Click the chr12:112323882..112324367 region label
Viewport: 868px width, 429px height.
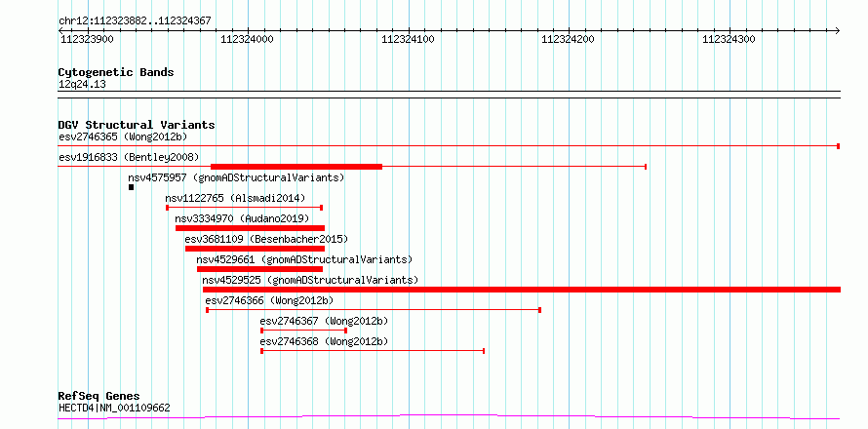coord(135,21)
